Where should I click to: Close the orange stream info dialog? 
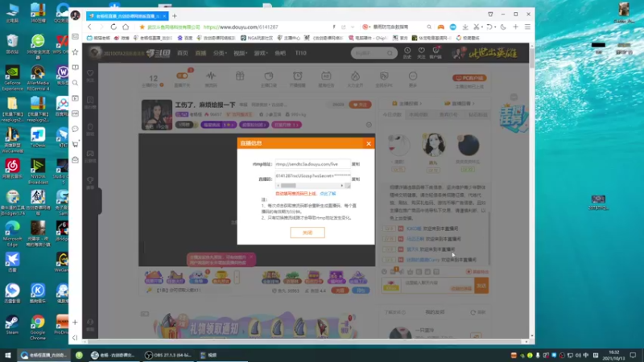[369, 143]
